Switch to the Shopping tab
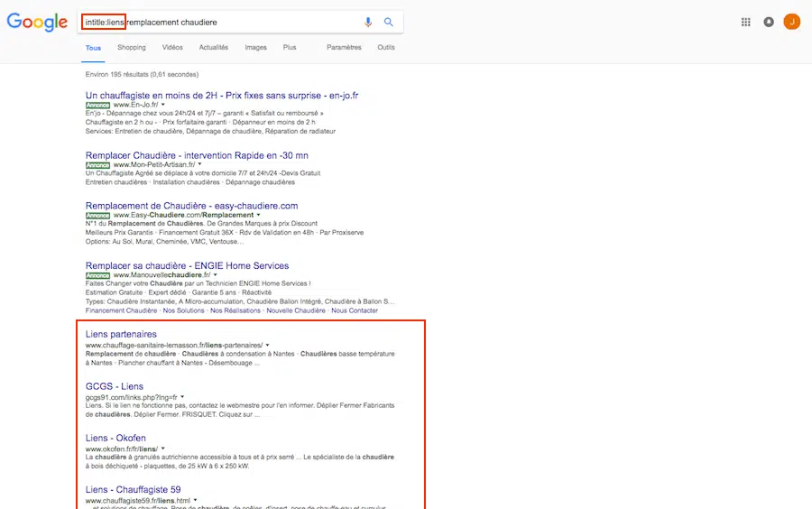This screenshot has height=509, width=812. [x=131, y=47]
